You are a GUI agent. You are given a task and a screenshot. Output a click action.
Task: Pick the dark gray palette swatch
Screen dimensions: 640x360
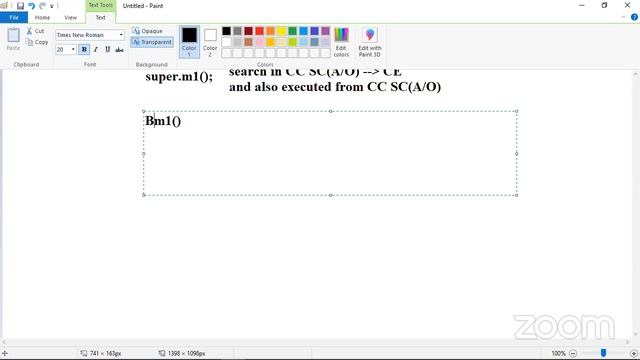238,31
